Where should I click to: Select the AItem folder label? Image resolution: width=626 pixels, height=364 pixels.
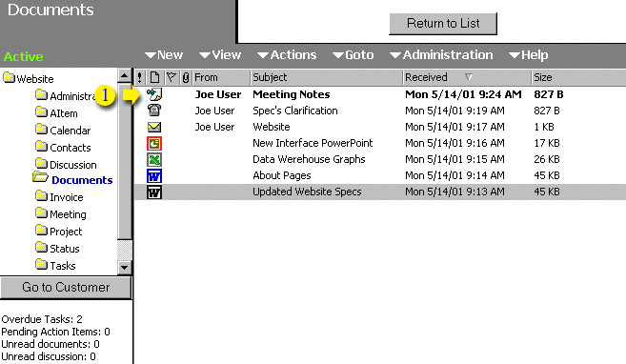(64, 113)
